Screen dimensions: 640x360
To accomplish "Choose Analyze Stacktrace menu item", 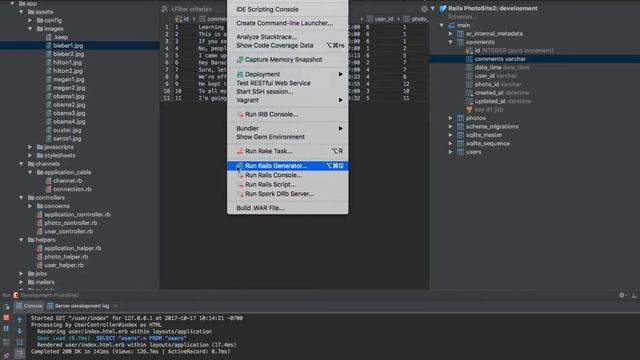I will click(287, 37).
